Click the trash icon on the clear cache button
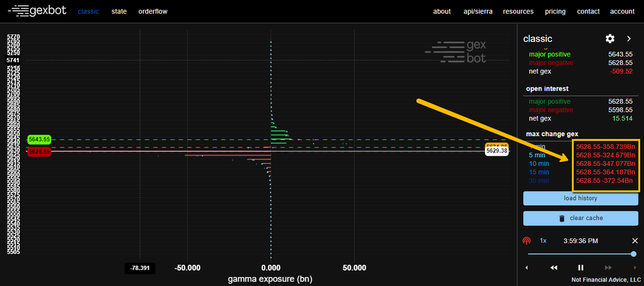This screenshot has width=644, height=286. [562, 218]
